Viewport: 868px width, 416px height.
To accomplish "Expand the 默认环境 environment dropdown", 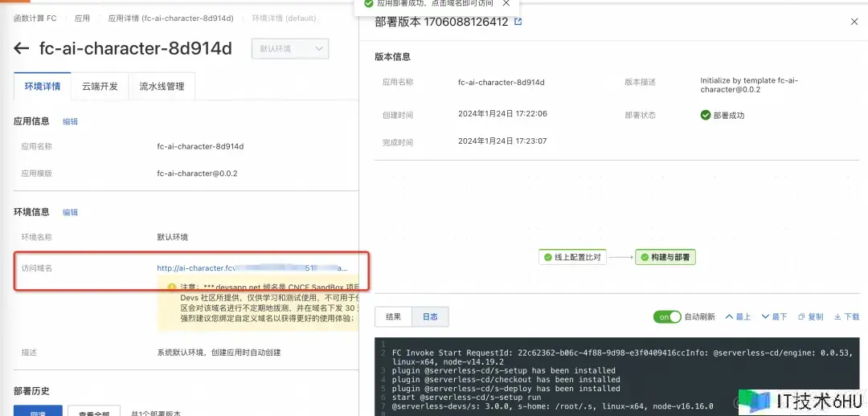I will coord(290,49).
